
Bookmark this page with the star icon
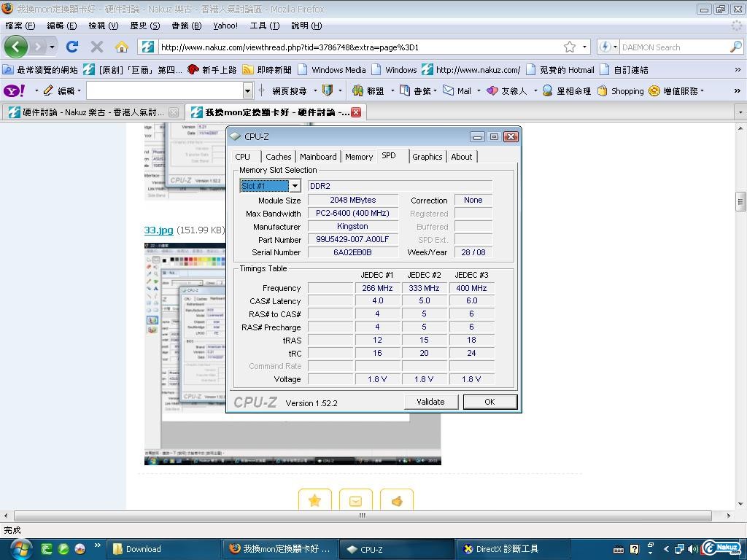(x=569, y=47)
